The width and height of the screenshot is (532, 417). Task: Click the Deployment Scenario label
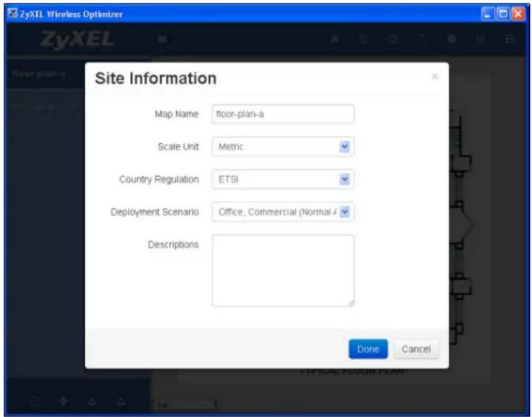point(154,212)
